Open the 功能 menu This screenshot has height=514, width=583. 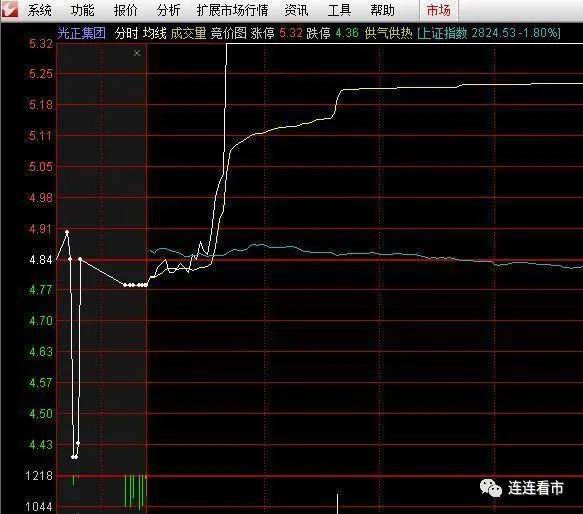(x=82, y=10)
